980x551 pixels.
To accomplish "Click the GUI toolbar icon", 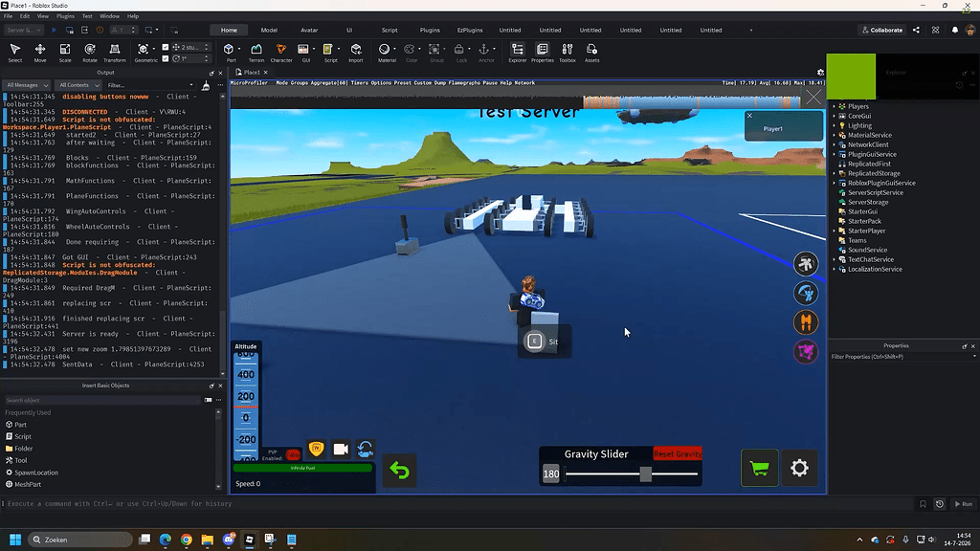I will (303, 53).
